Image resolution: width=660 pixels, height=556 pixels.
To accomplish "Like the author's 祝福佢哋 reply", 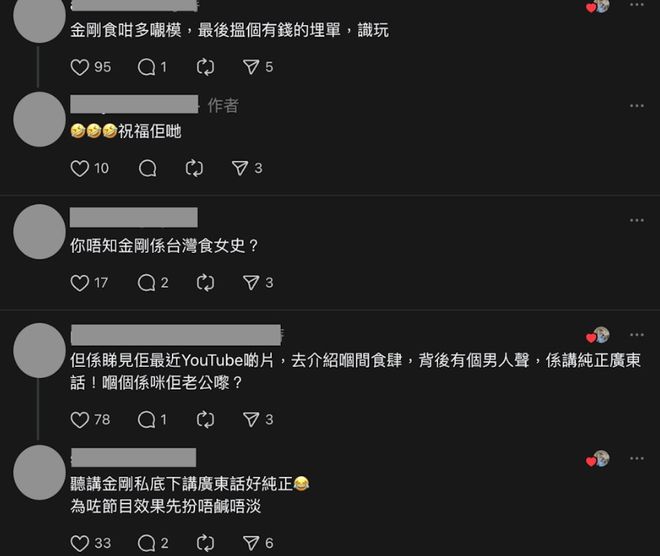I will click(x=80, y=168).
